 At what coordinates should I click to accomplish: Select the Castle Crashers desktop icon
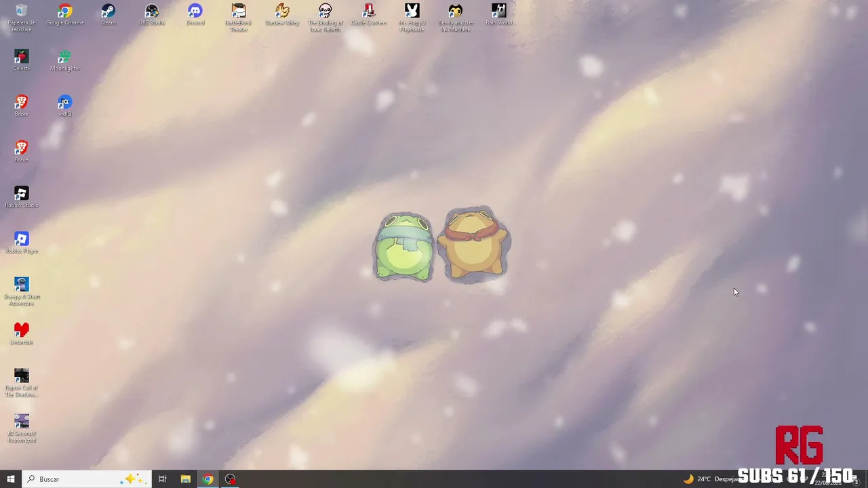point(369,15)
